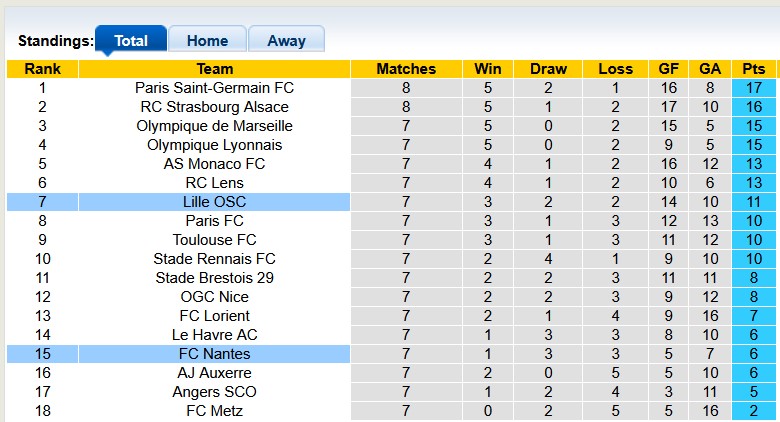Open Paris Saint-Germain FC team link

click(215, 88)
